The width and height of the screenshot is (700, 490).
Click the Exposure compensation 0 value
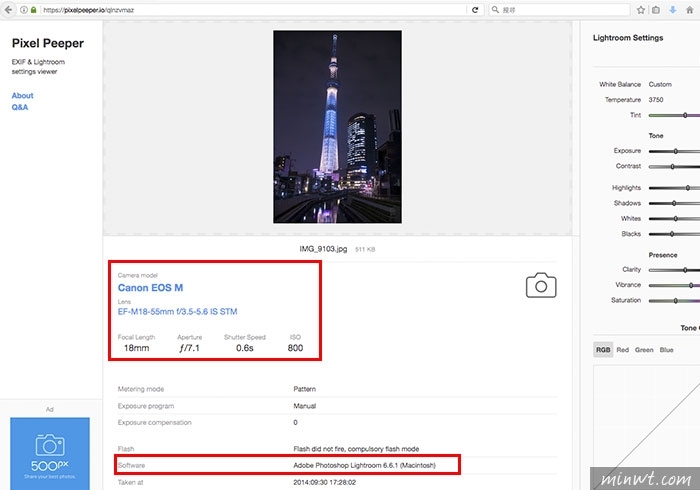295,422
